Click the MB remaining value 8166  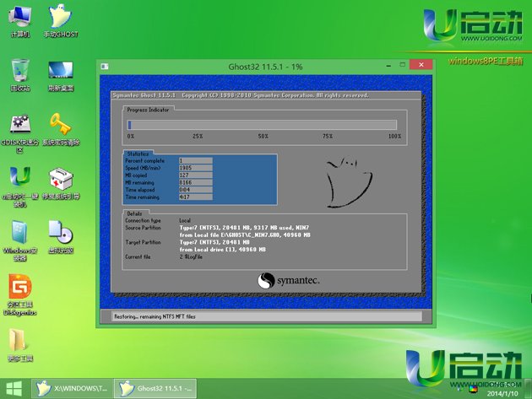(x=196, y=182)
